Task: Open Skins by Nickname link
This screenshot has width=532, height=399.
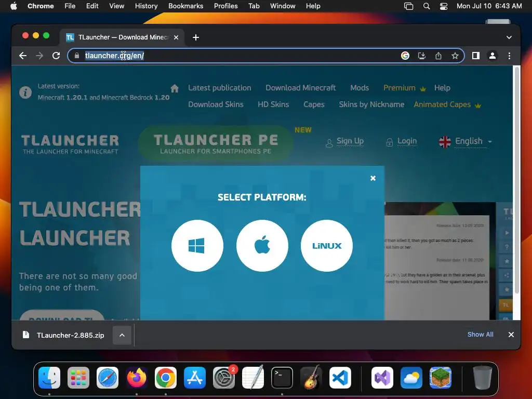Action: coord(371,104)
